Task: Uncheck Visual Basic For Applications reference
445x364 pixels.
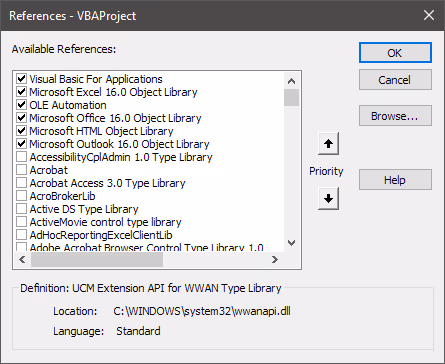Action: pyautogui.click(x=22, y=79)
